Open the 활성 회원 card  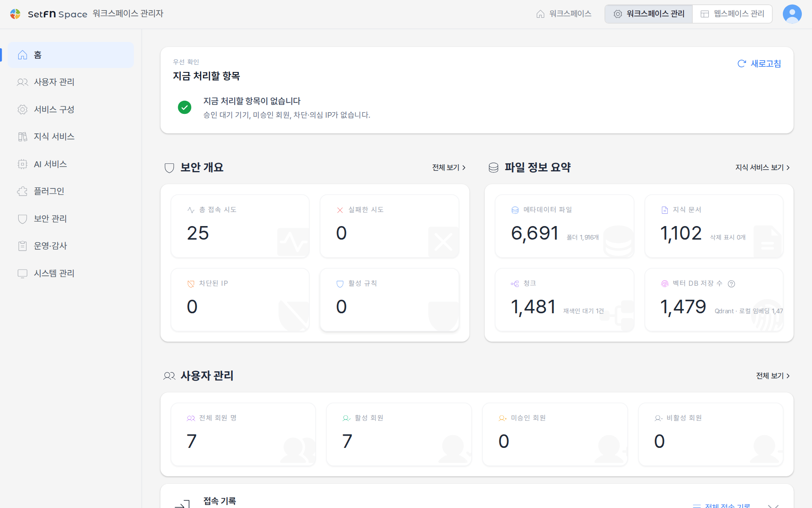click(399, 434)
